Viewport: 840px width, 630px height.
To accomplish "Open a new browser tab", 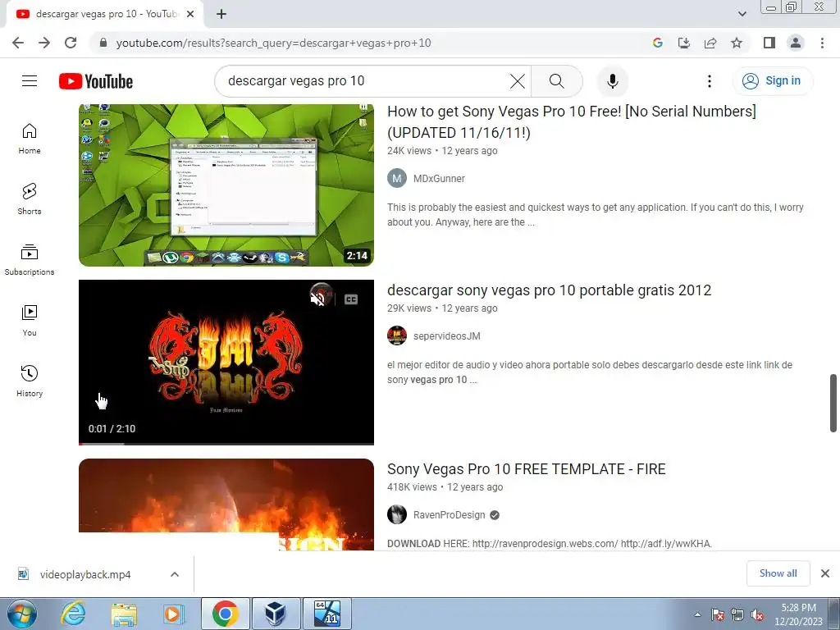I will 221,15.
